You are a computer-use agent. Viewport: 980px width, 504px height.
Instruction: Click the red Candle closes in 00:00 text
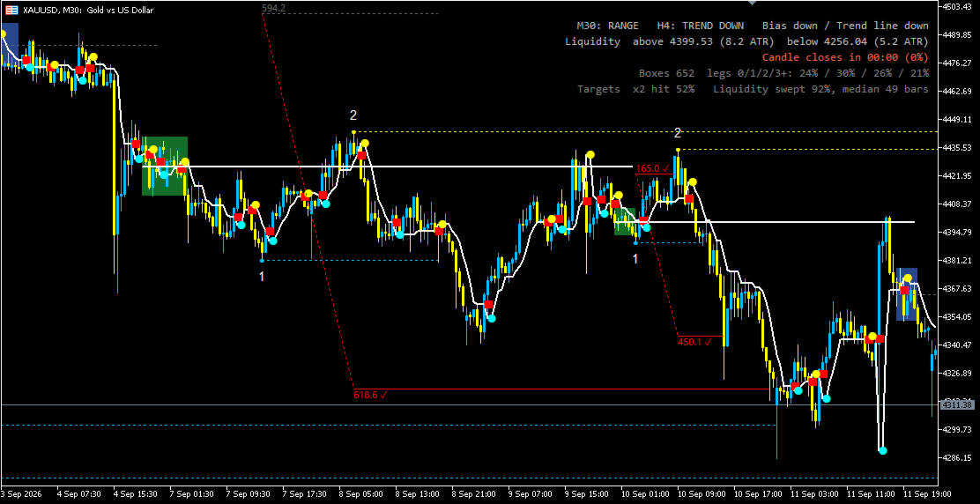[x=845, y=57]
